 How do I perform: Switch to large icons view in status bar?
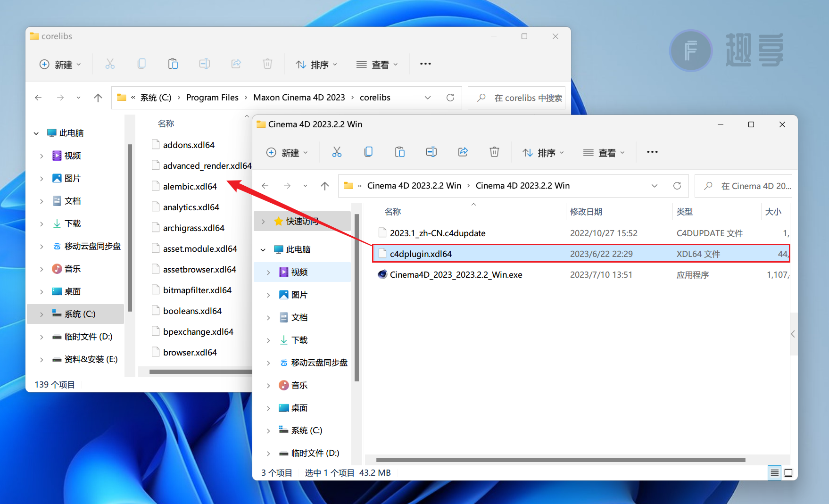point(788,472)
